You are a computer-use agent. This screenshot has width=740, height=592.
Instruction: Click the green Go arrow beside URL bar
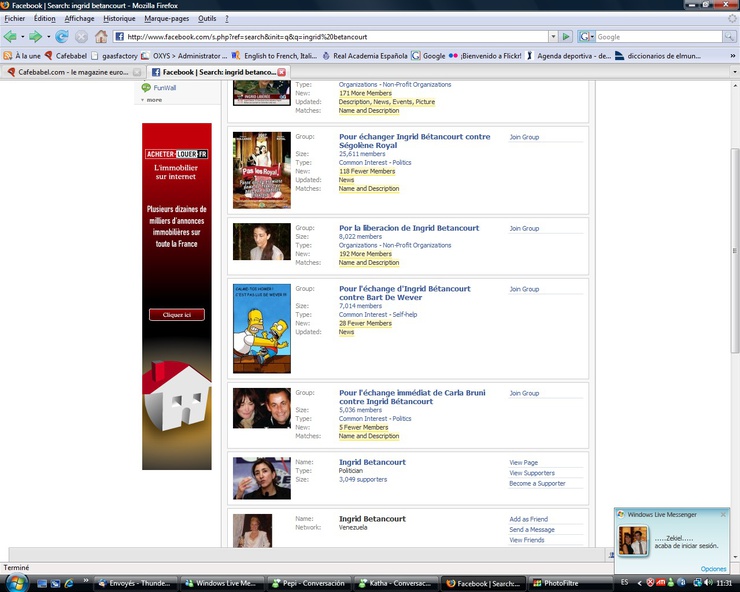(566, 36)
